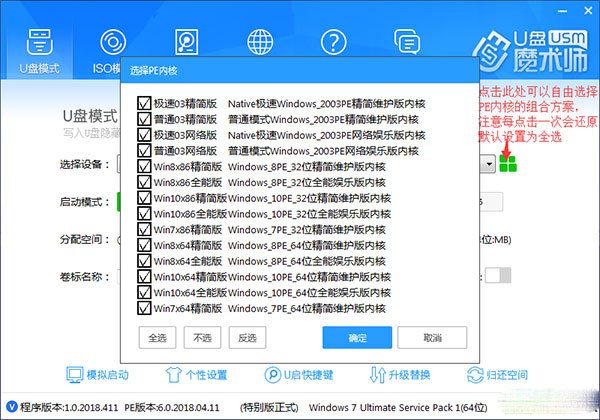Expand the 选择设备 dropdown arrow

point(489,164)
